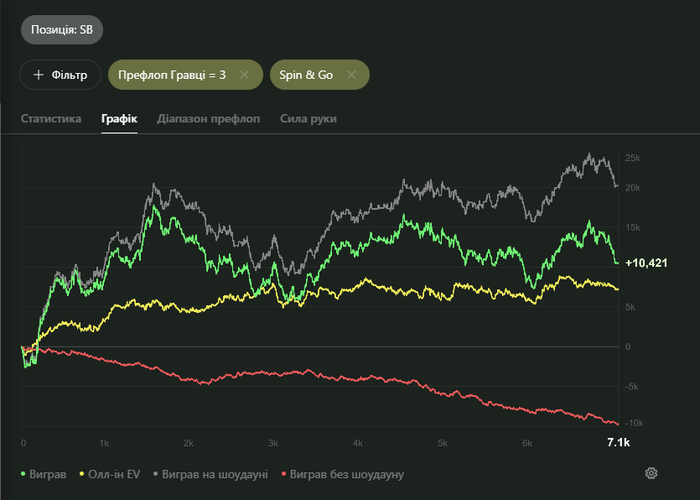This screenshot has width=700, height=500.
Task: Switch to the Статистика tab
Action: tap(51, 119)
